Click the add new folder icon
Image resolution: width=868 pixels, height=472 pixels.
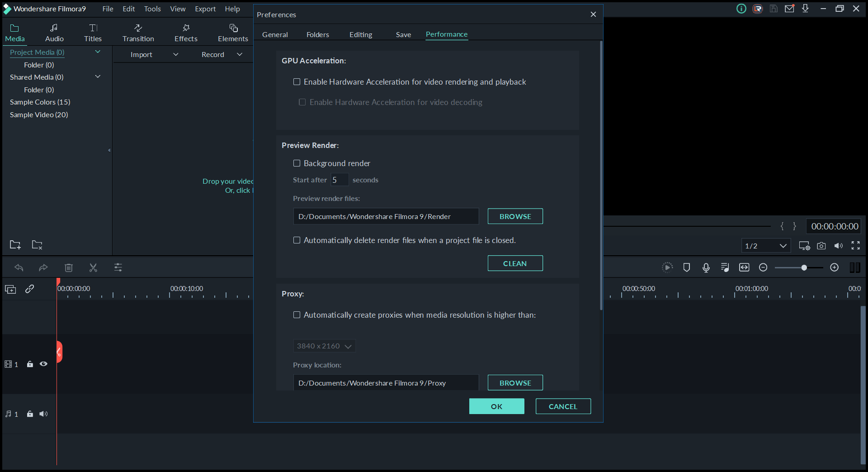15,245
